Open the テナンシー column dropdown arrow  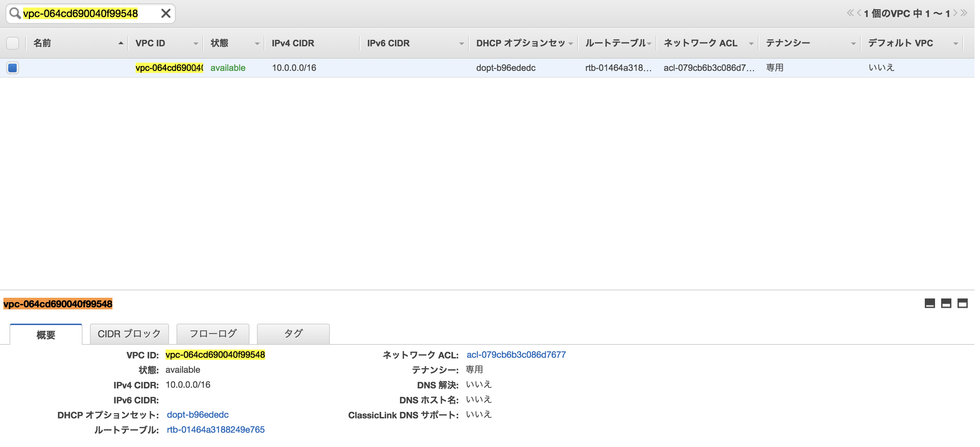click(x=853, y=44)
